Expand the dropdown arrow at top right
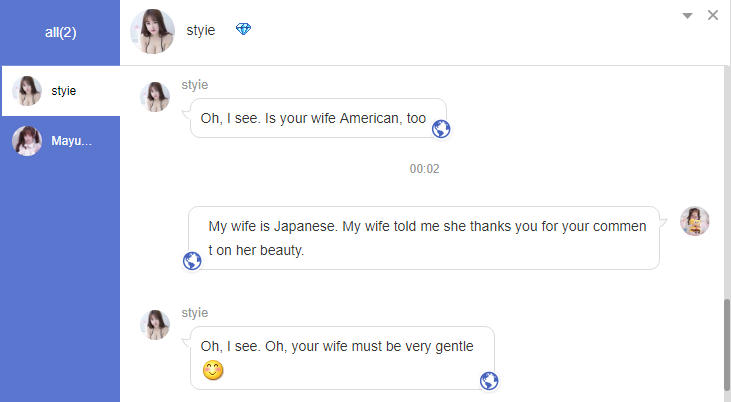This screenshot has height=402, width=731. tap(687, 16)
